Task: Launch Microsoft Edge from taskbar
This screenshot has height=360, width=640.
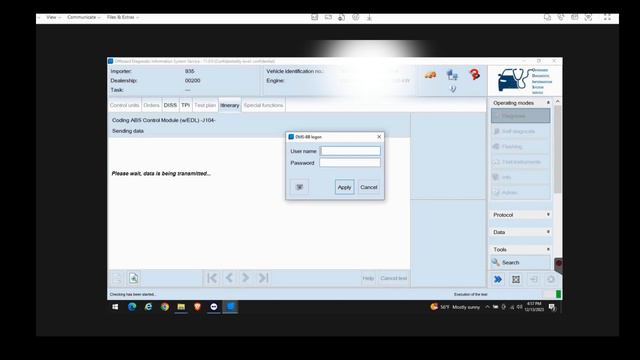Action: 132,307
